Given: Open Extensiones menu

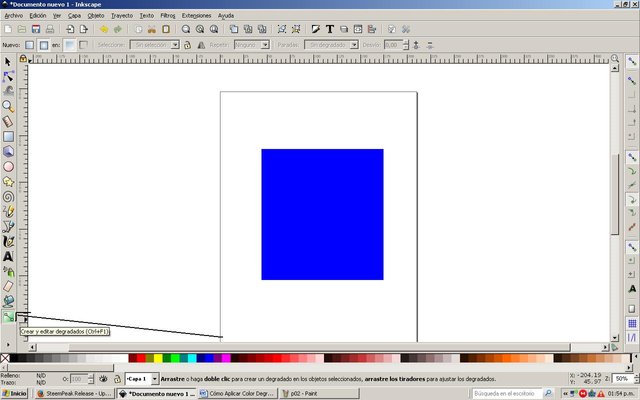Looking at the screenshot, I should (x=196, y=16).
